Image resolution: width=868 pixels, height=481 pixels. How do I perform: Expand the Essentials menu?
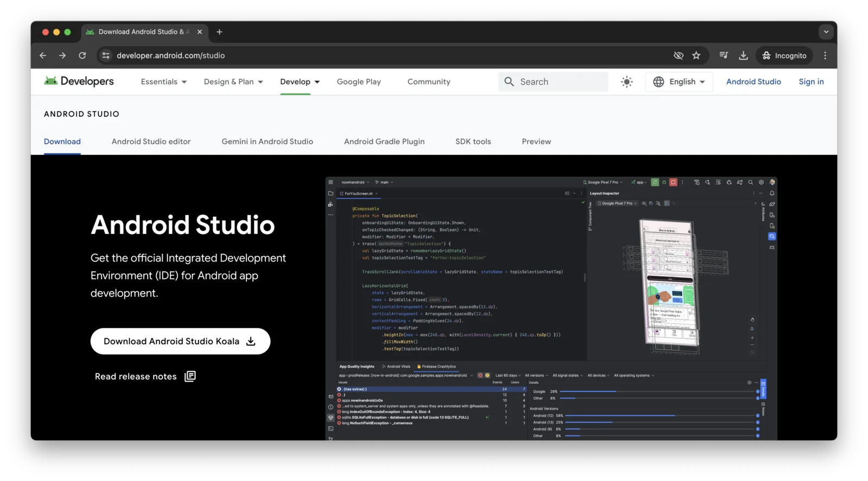pyautogui.click(x=164, y=81)
